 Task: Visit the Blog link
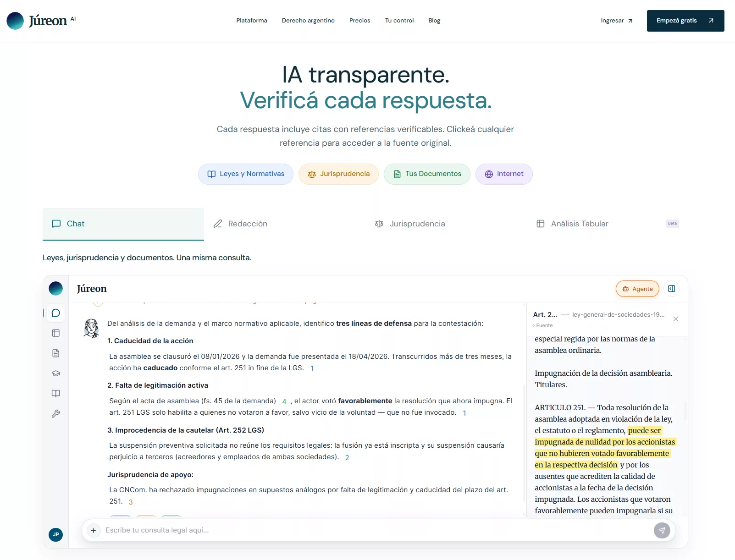434,21
